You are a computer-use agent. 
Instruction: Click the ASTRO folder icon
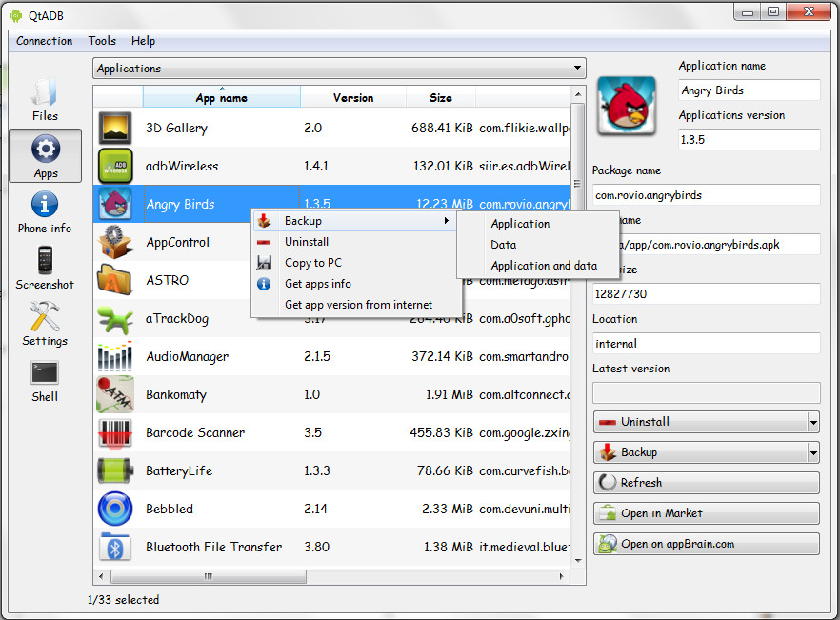pos(114,280)
